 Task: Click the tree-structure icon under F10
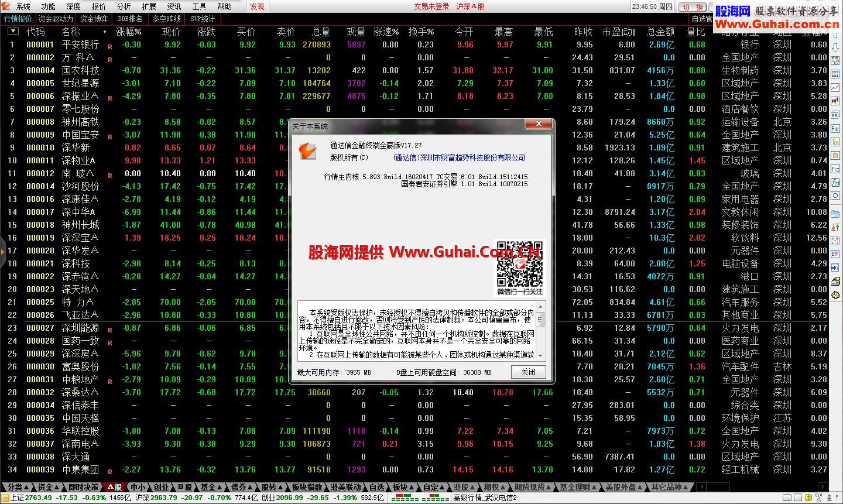click(835, 142)
